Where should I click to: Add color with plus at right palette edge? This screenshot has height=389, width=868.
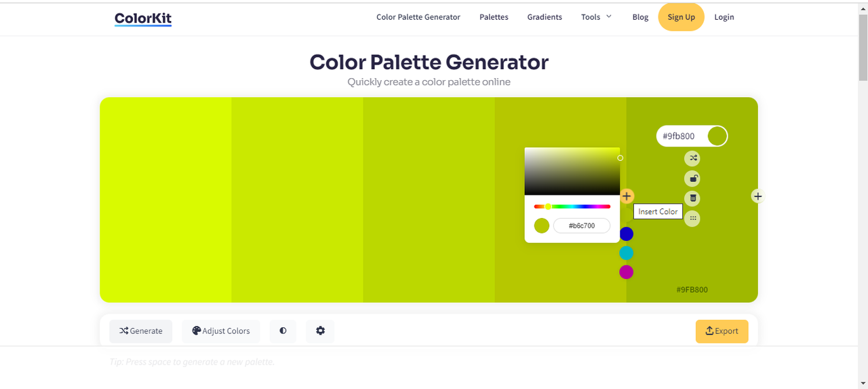pyautogui.click(x=758, y=196)
